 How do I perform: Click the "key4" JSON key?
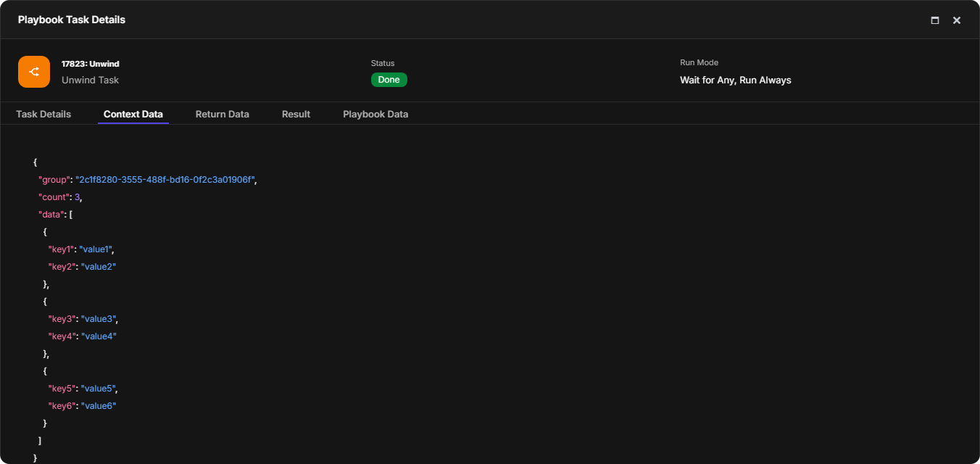(x=62, y=336)
